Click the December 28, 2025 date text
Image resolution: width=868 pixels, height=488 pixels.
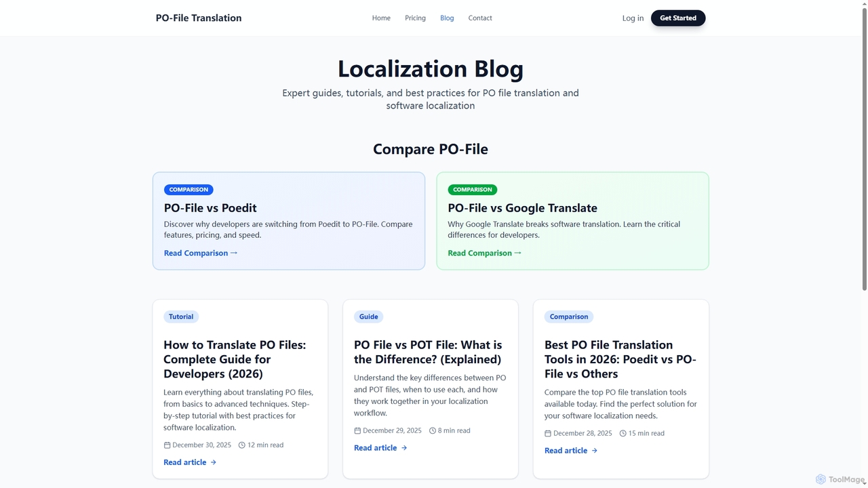pyautogui.click(x=583, y=433)
